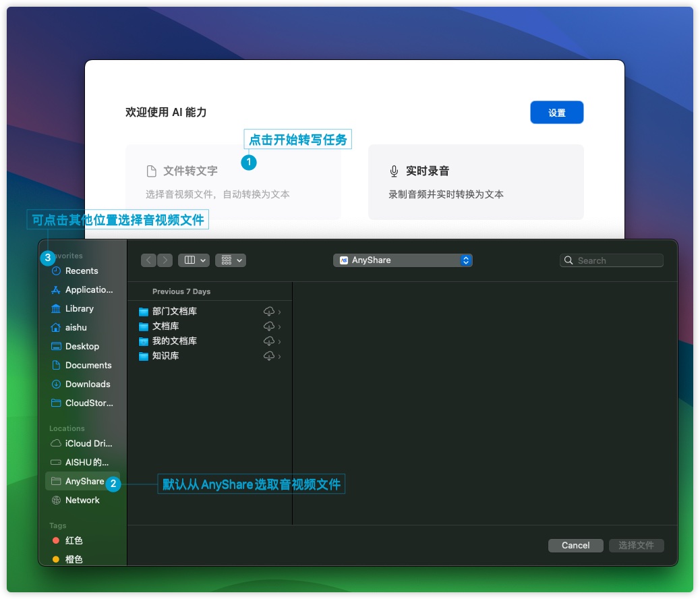The width and height of the screenshot is (700, 599).
Task: Go forward in the file dialog
Action: click(x=165, y=260)
